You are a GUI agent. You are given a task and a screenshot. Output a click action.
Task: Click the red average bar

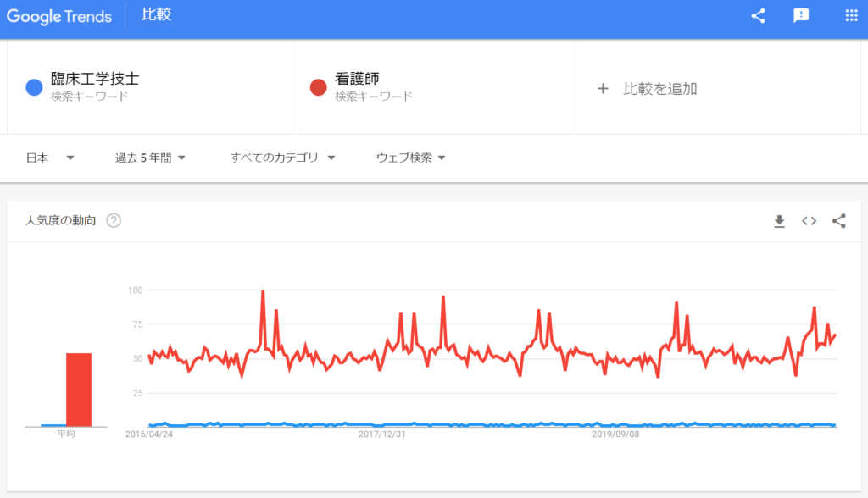coord(79,390)
